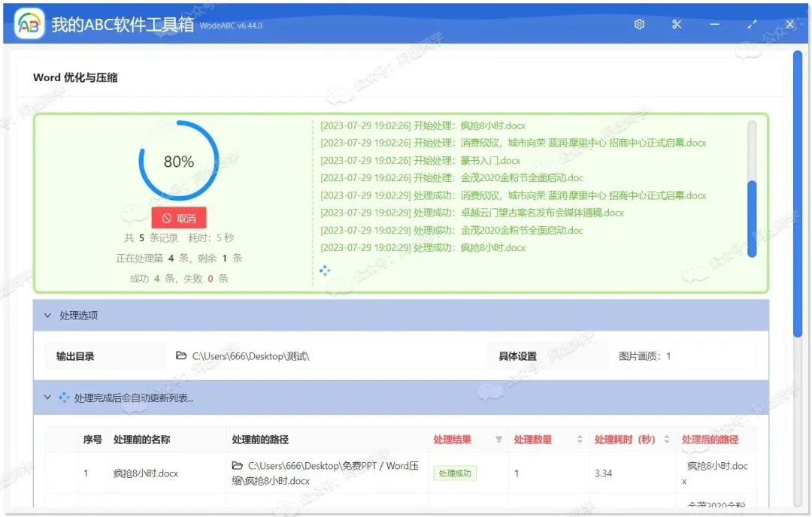Click the loading dots icon below the log

325,271
